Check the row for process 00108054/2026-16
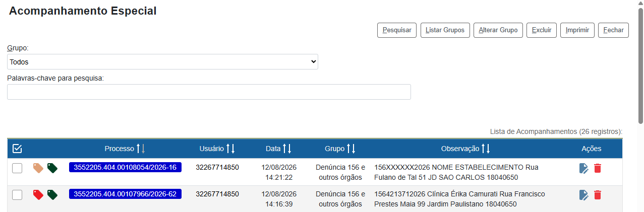This screenshot has height=212, width=644. 17,168
